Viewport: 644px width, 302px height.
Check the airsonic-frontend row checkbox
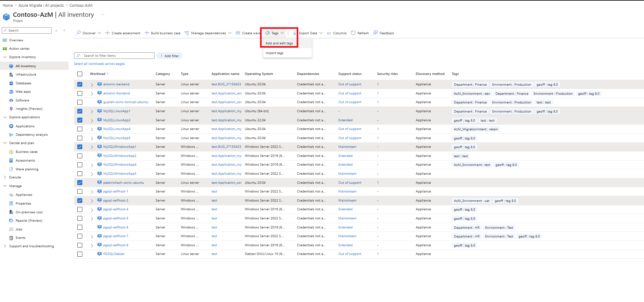[x=80, y=93]
